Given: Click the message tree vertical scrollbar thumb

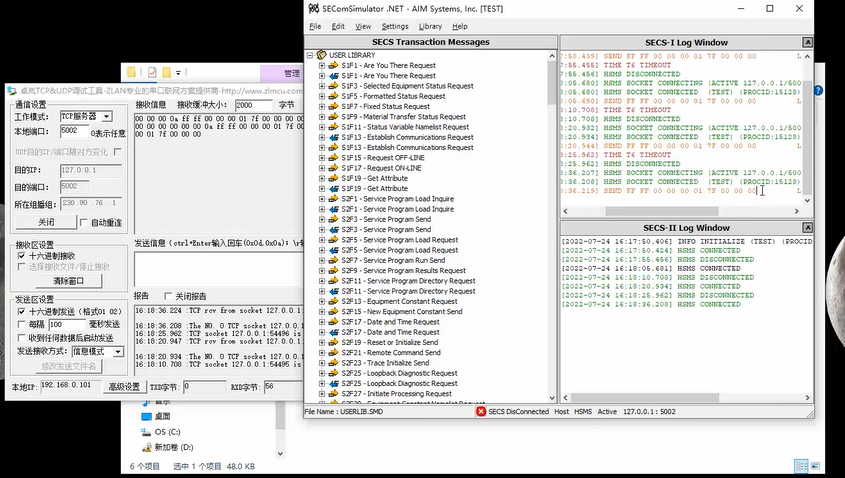Looking at the screenshot, I should pos(552,82).
